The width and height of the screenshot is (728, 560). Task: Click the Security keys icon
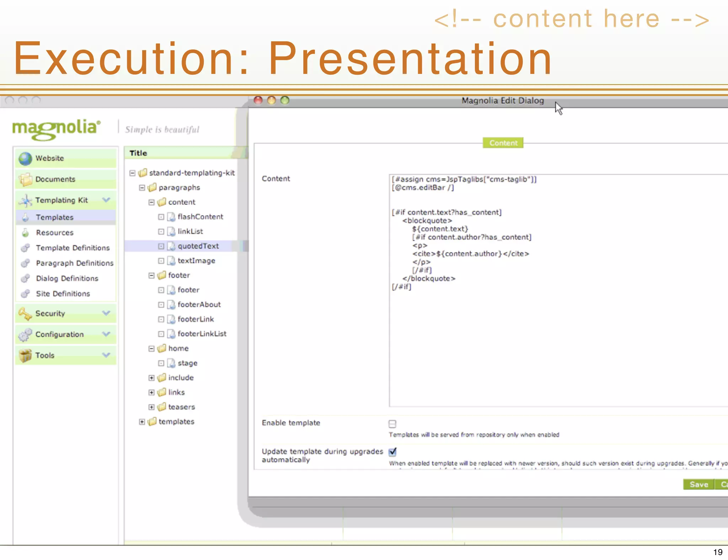[x=25, y=314]
